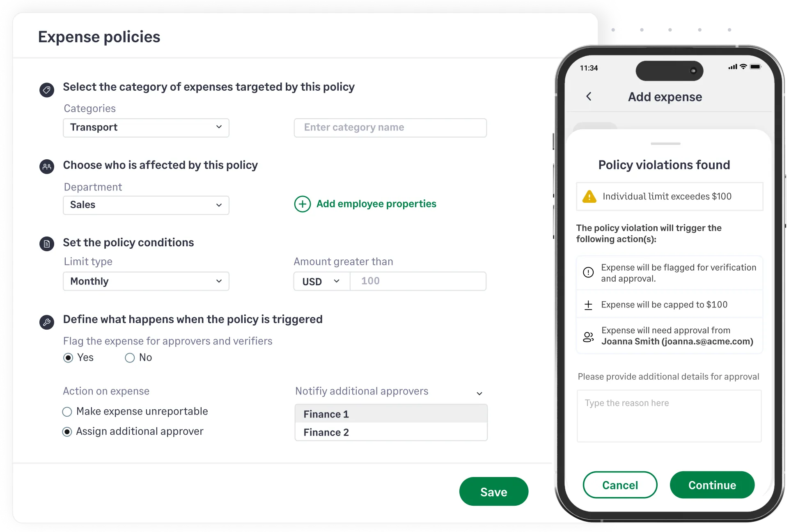Viewport: 798px width, 532px height.
Task: Open the Monthly limit type dropdown
Action: point(146,281)
